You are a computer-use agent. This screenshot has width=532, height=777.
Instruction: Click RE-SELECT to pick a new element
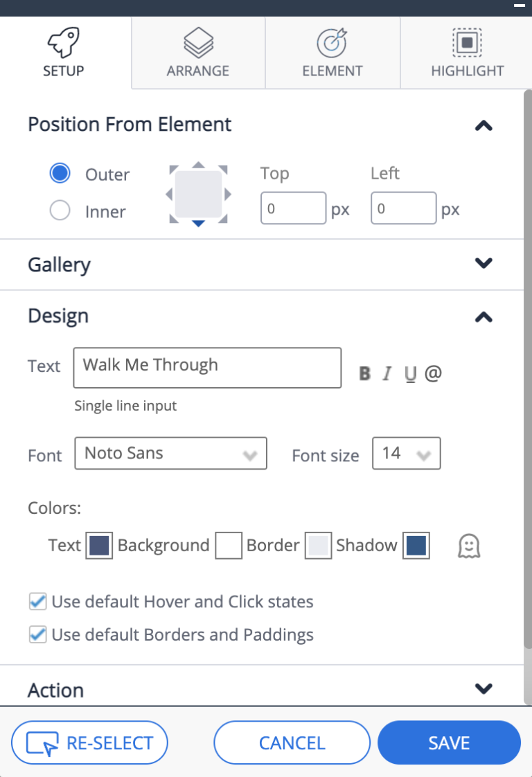point(89,742)
